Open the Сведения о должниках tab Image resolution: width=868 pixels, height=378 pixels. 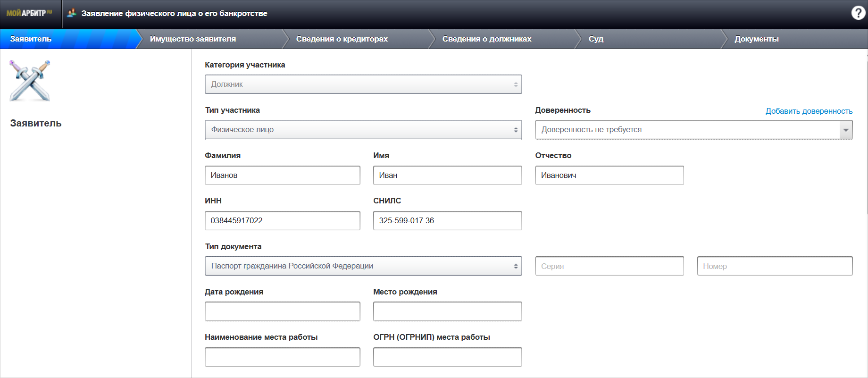(486, 39)
